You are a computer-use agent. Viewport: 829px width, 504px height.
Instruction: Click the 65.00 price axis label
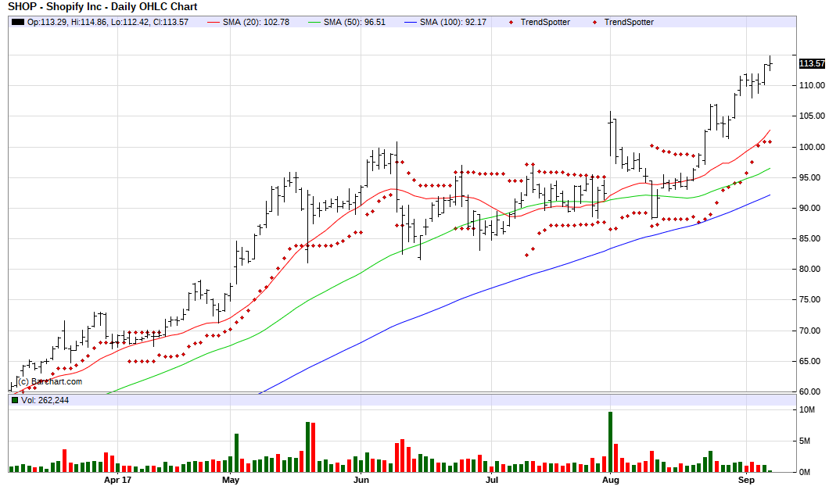[812, 361]
